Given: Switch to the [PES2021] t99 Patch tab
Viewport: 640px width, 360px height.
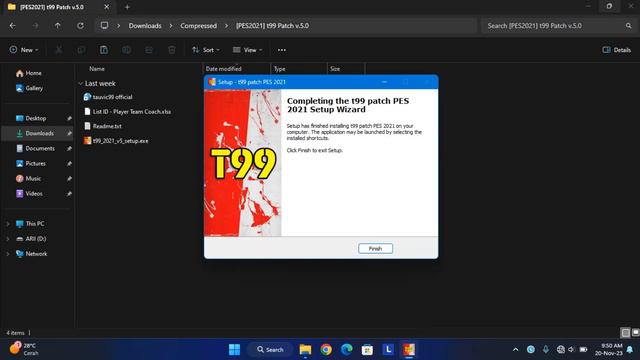Looking at the screenshot, I should click(52, 7).
